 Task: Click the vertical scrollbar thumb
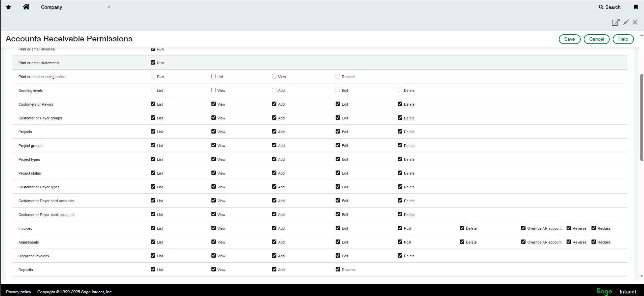point(642,118)
